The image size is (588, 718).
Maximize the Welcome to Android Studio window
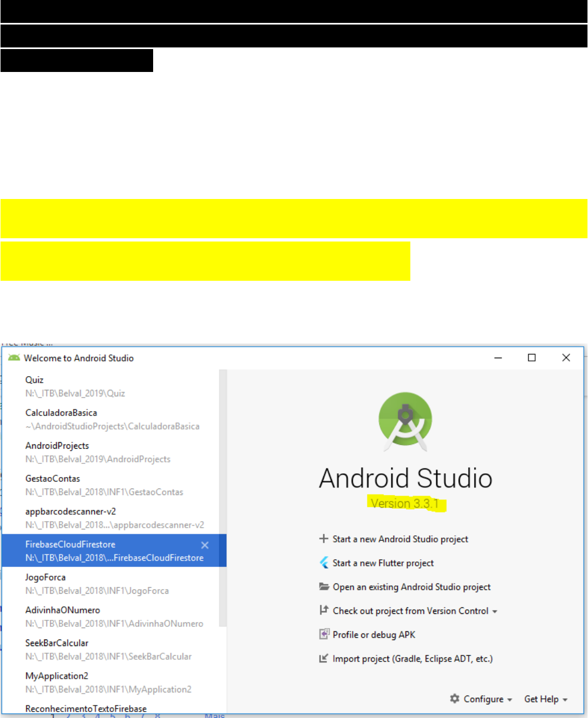[x=532, y=358]
